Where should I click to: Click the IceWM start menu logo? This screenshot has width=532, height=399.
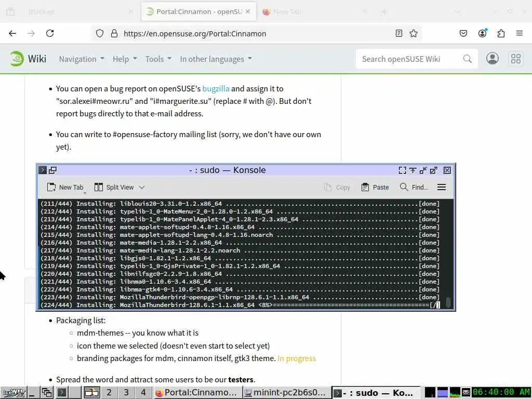tap(14, 393)
